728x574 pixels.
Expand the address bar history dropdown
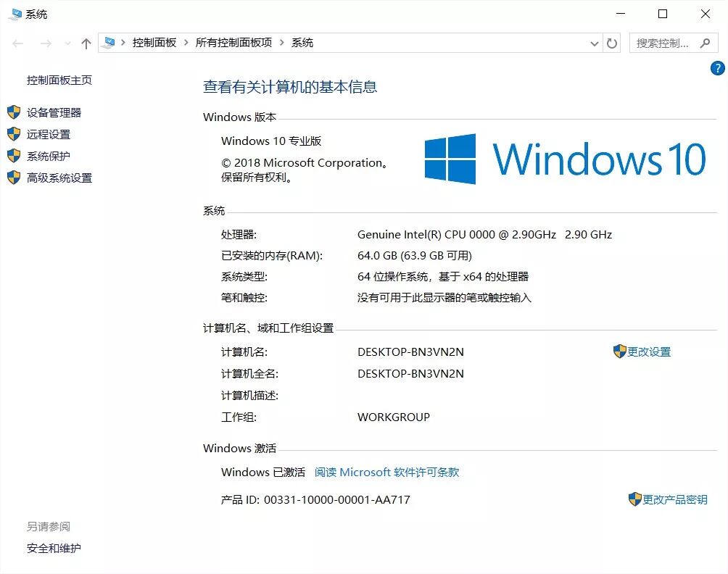[x=595, y=43]
